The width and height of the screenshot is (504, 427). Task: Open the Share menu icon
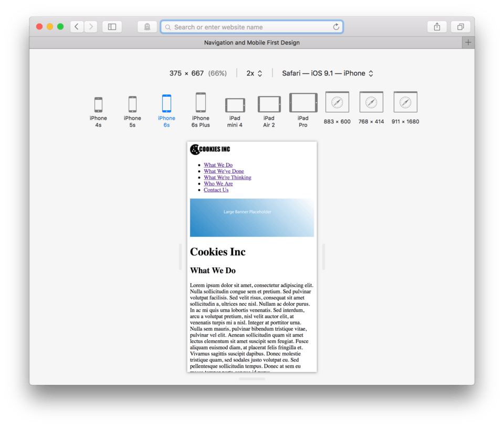pyautogui.click(x=437, y=27)
